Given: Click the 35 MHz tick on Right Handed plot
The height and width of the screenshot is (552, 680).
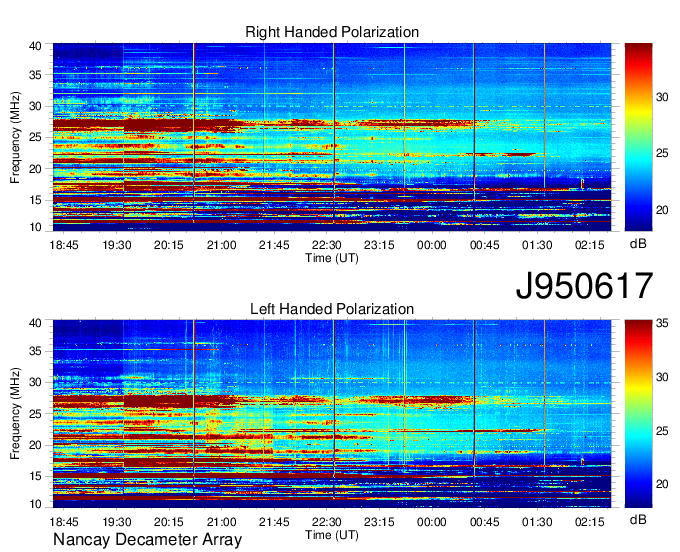Looking at the screenshot, I should (35, 75).
